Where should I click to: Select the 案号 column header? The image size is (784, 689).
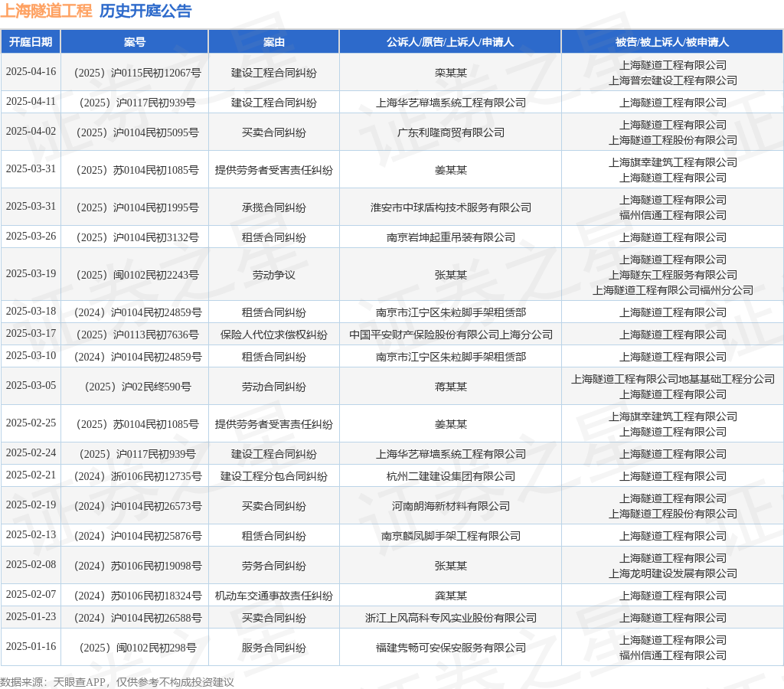point(135,42)
